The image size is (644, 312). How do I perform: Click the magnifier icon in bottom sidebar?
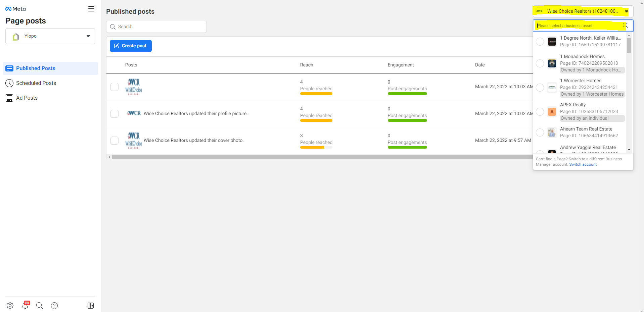pyautogui.click(x=40, y=306)
